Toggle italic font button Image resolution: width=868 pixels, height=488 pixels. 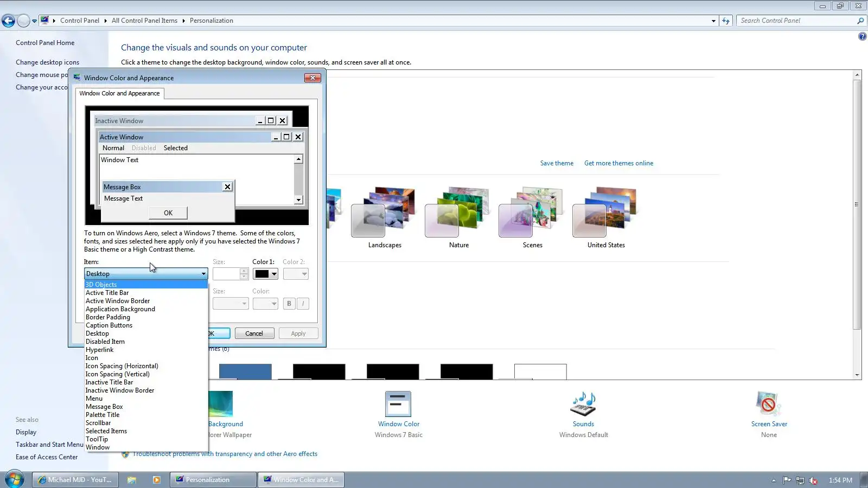(x=303, y=304)
